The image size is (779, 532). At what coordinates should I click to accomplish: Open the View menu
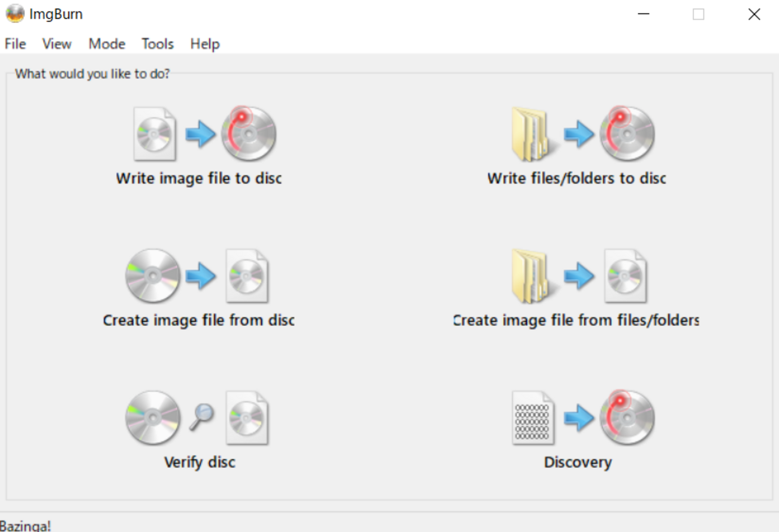[57, 44]
